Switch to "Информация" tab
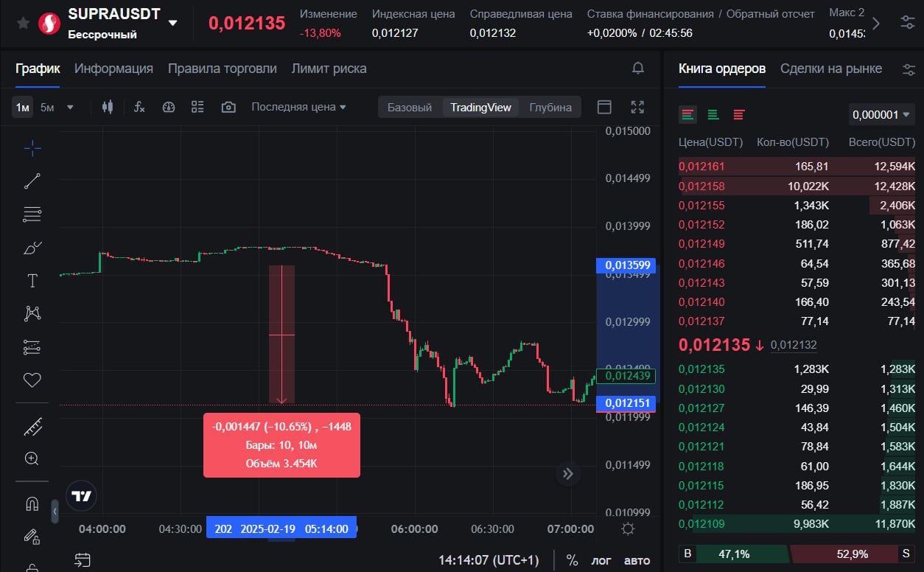 pos(113,69)
